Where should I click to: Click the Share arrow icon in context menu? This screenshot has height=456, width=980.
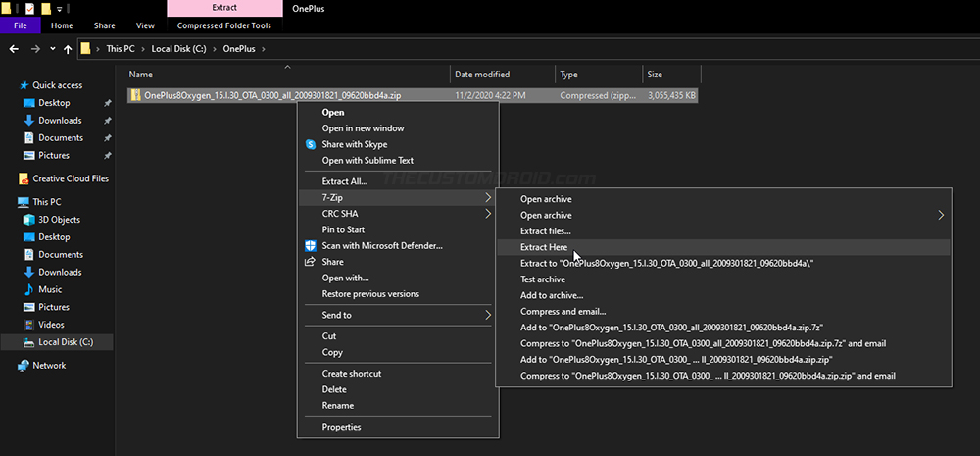tap(311, 262)
